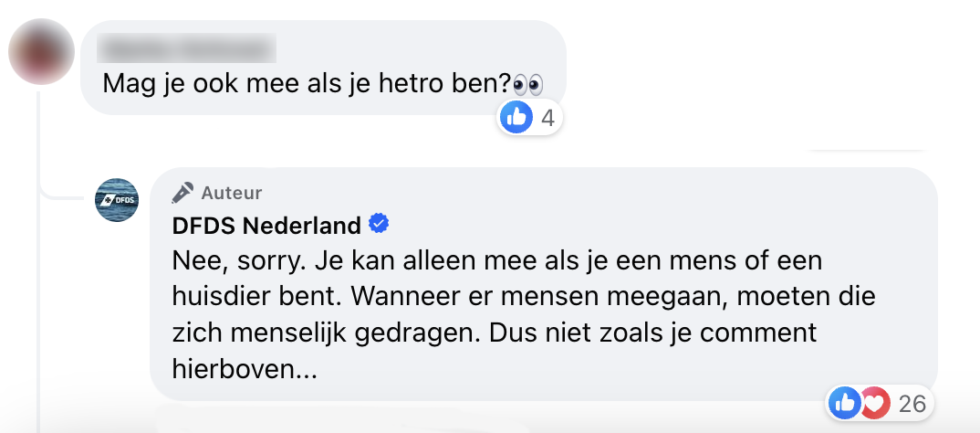Screen dimensions: 980x433
Task: Open reactions list showing 4
Action: point(547,117)
